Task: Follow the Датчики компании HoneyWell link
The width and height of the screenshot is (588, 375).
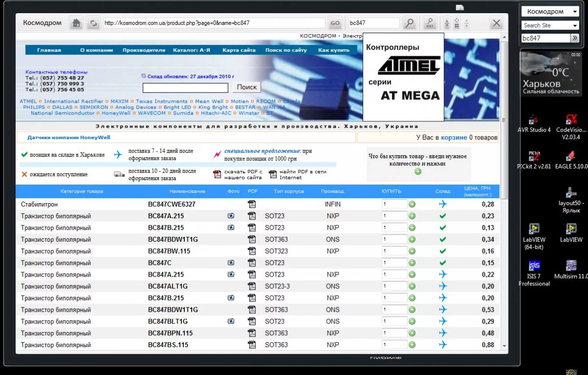Action: coord(69,138)
